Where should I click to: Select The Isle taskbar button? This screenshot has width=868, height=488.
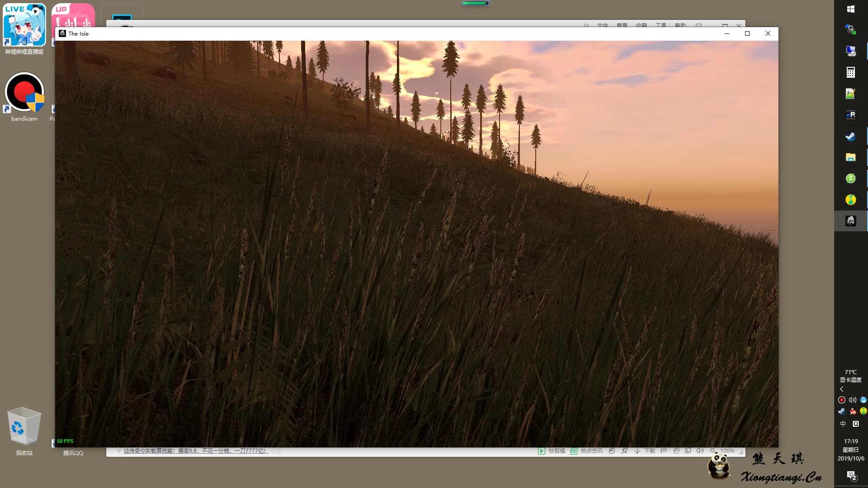click(x=850, y=221)
